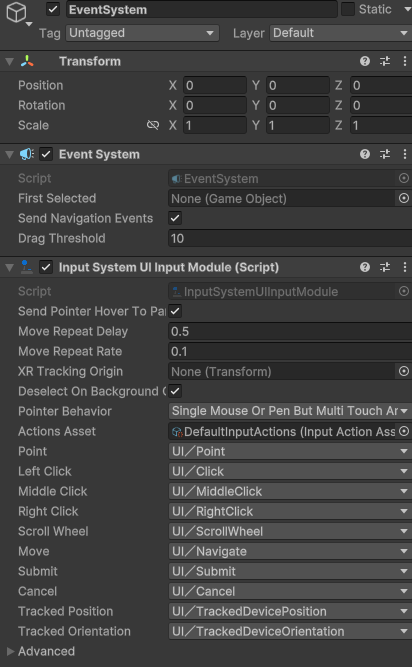The image size is (412, 667).
Task: Click Rotation Z value field
Action: (x=381, y=105)
